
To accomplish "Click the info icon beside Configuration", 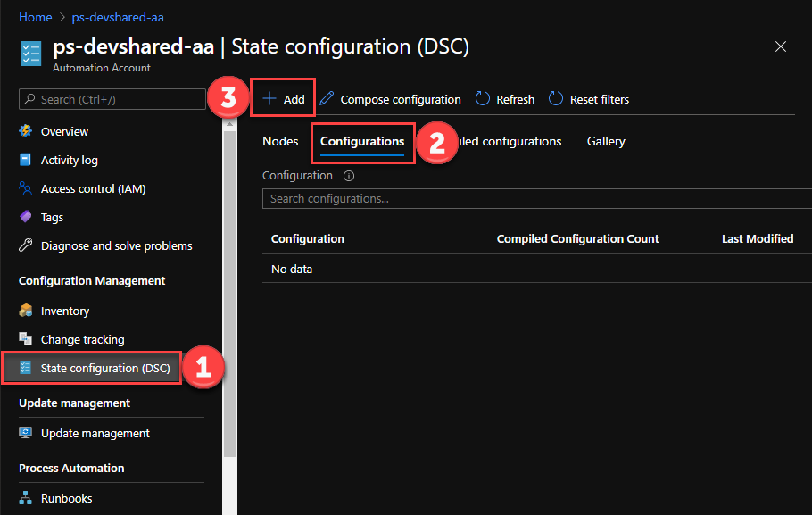I will (x=349, y=175).
